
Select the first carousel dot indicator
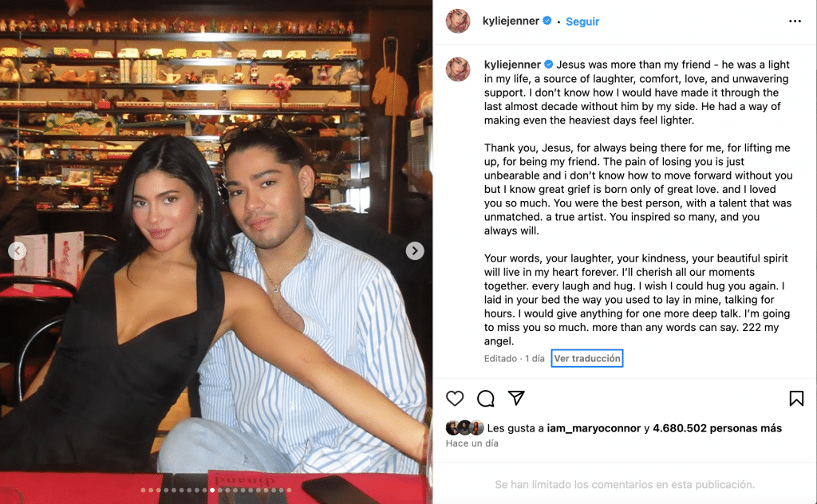(x=144, y=490)
